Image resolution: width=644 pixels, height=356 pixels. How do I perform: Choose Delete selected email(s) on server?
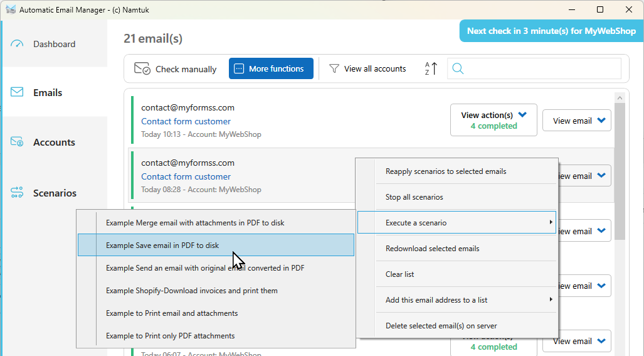[457, 326]
